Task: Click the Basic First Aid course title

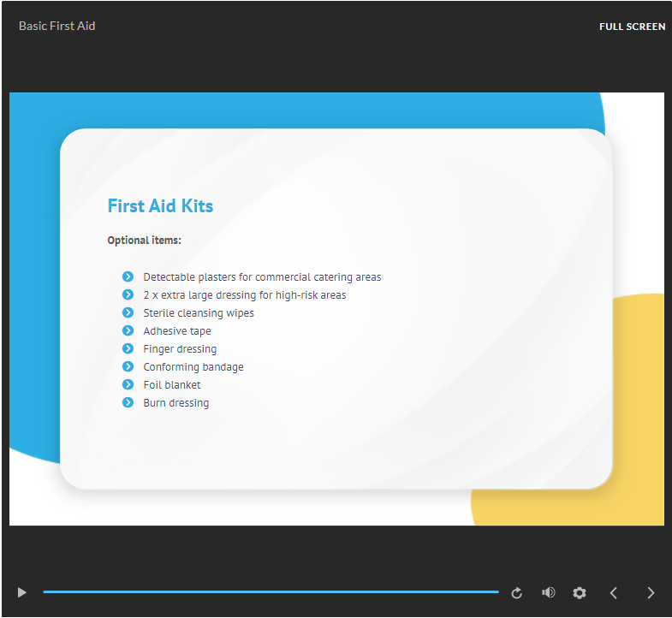Action: point(57,26)
